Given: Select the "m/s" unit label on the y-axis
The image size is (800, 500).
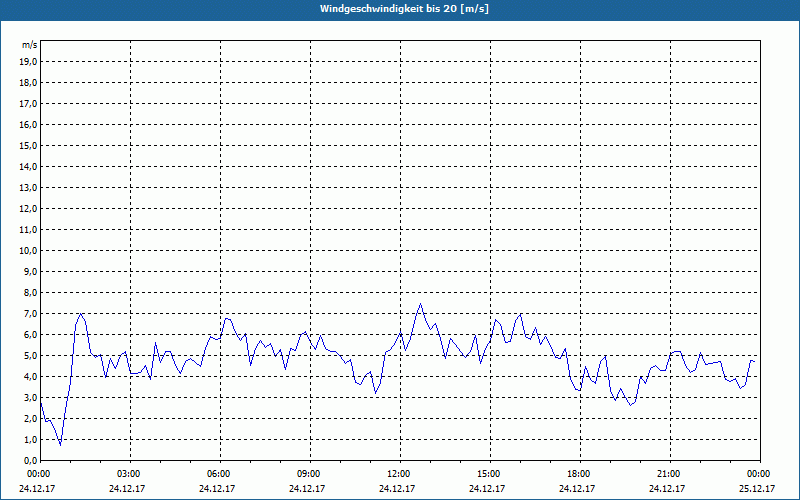Looking at the screenshot, I should [29, 45].
